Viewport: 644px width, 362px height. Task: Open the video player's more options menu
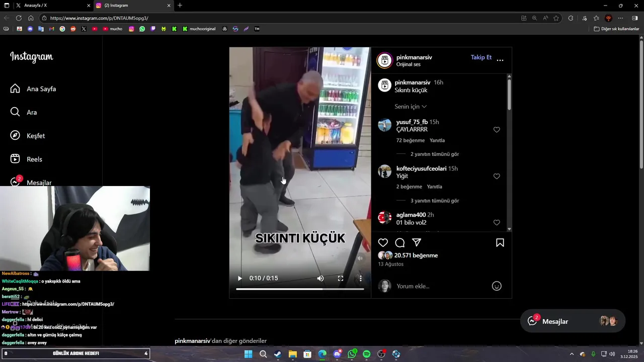[360, 278]
